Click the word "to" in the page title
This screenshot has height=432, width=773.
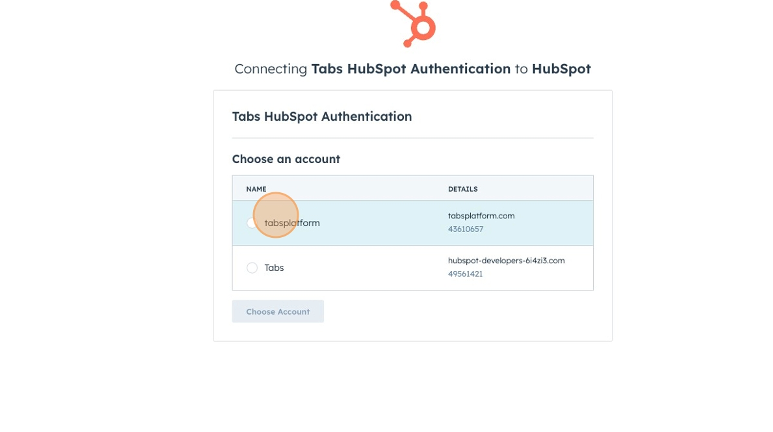coord(521,69)
